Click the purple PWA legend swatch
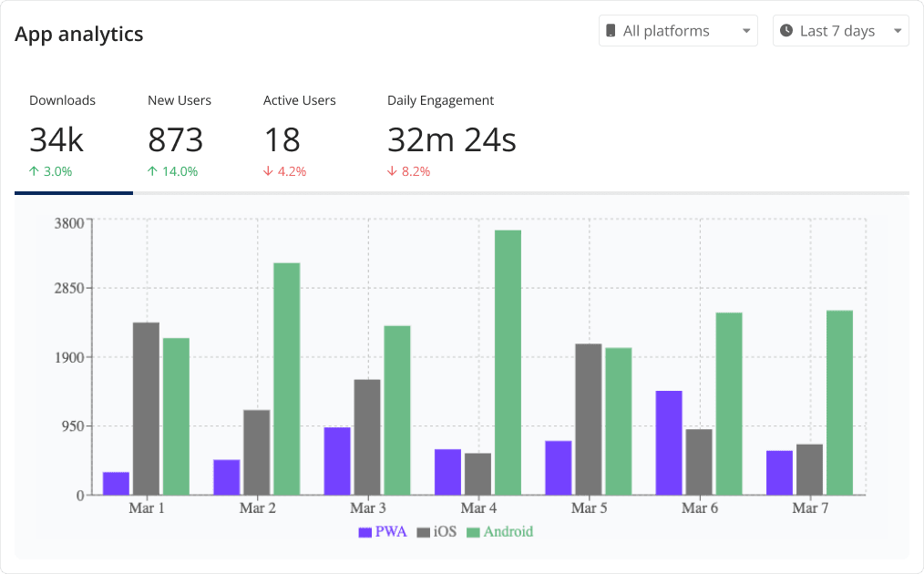The width and height of the screenshot is (924, 574). [365, 533]
